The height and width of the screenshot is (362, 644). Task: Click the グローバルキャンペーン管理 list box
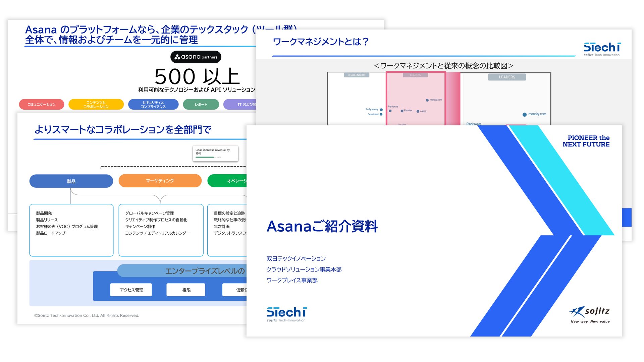161,230
